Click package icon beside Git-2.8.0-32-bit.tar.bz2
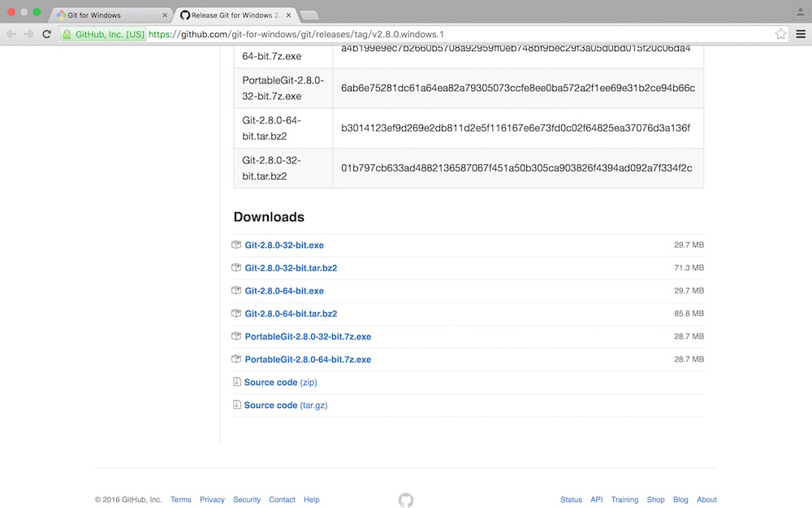812x508 pixels. [x=236, y=267]
